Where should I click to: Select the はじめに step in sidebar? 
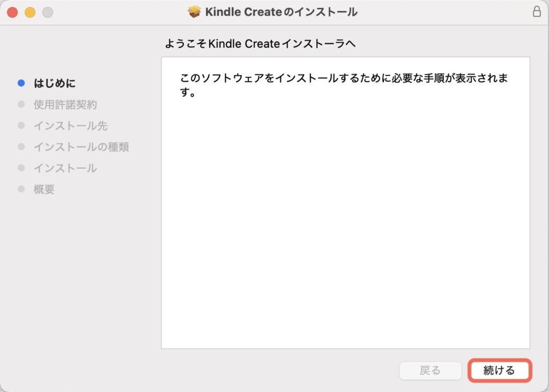coord(54,83)
